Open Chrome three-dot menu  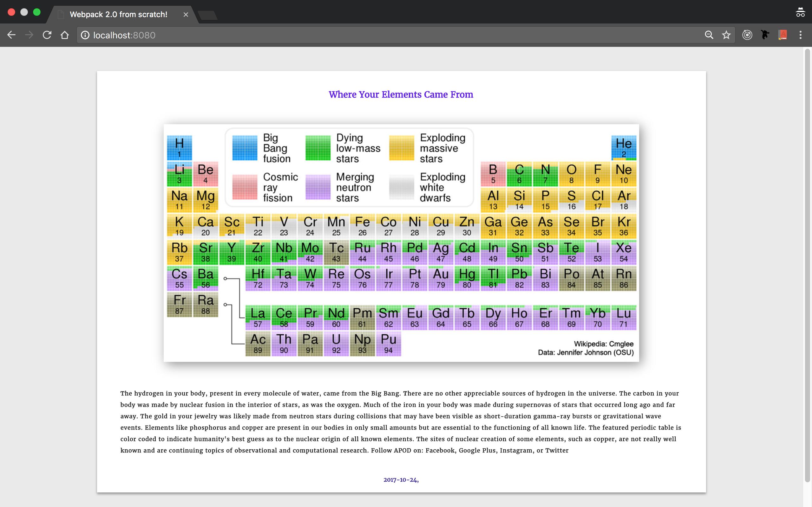point(800,35)
